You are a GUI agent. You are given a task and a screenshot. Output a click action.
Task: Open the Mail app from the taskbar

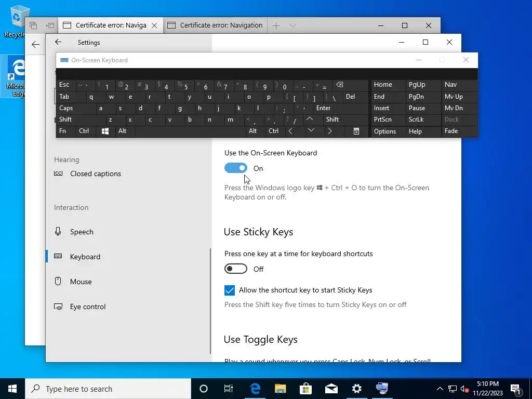(x=331, y=389)
